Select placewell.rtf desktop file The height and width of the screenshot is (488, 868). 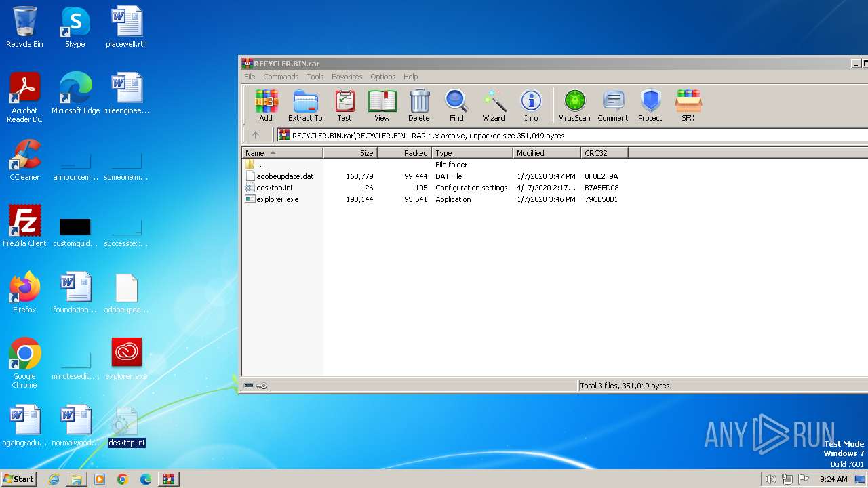pyautogui.click(x=126, y=27)
